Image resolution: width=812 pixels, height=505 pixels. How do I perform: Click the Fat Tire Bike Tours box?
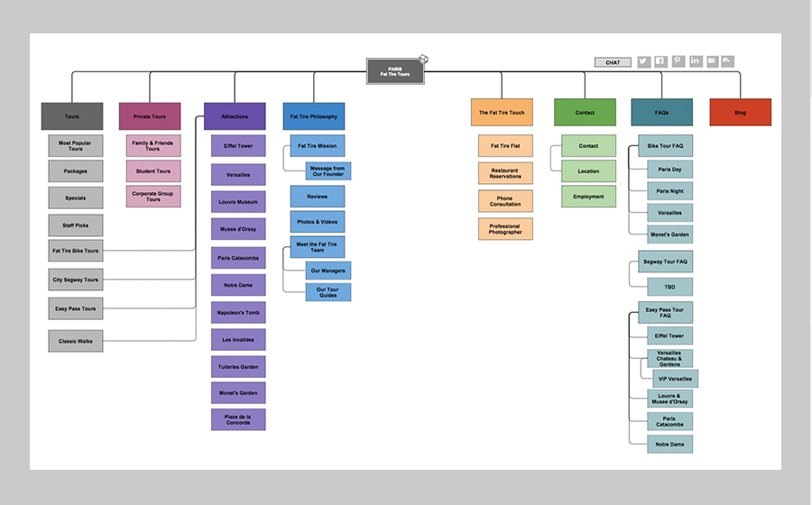tap(76, 251)
